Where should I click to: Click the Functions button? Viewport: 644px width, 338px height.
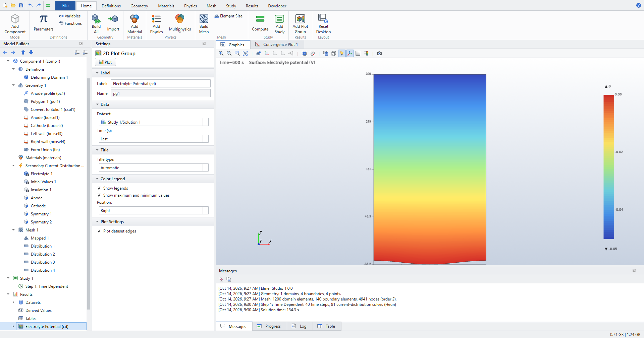coord(70,23)
